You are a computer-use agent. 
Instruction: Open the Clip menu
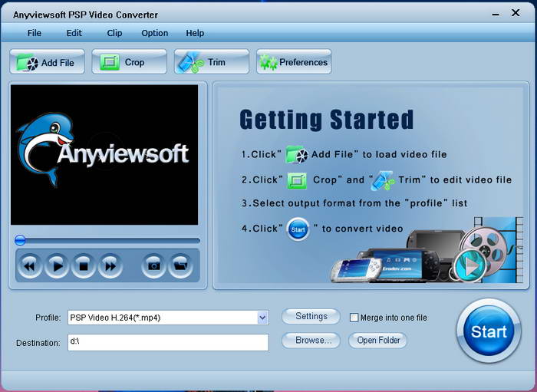click(x=114, y=33)
